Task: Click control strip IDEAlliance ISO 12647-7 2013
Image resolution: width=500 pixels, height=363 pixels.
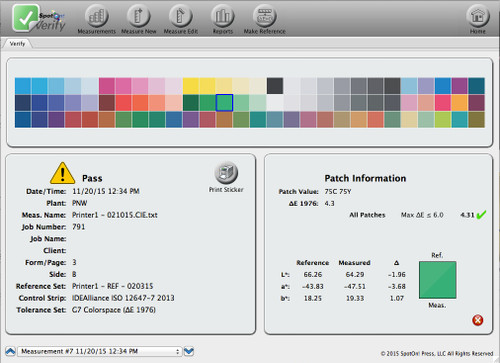Action: click(123, 298)
